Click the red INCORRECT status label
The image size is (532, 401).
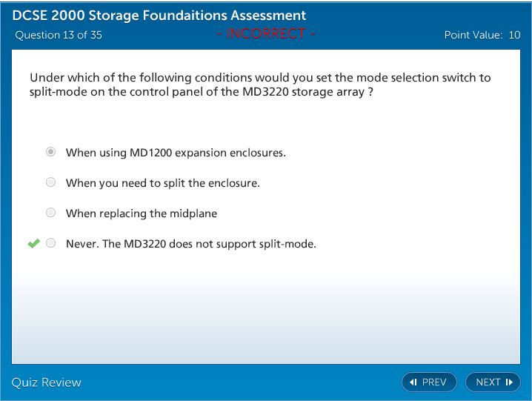266,33
